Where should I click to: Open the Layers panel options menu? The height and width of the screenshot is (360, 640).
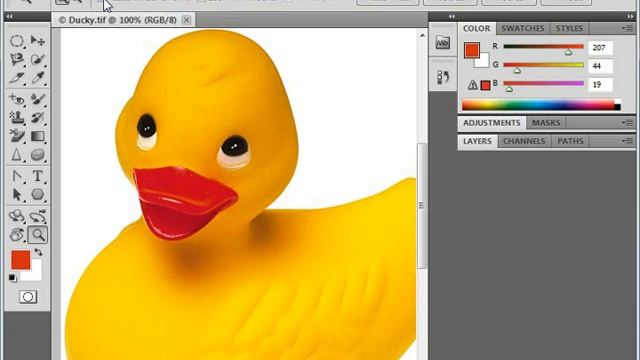pyautogui.click(x=627, y=141)
